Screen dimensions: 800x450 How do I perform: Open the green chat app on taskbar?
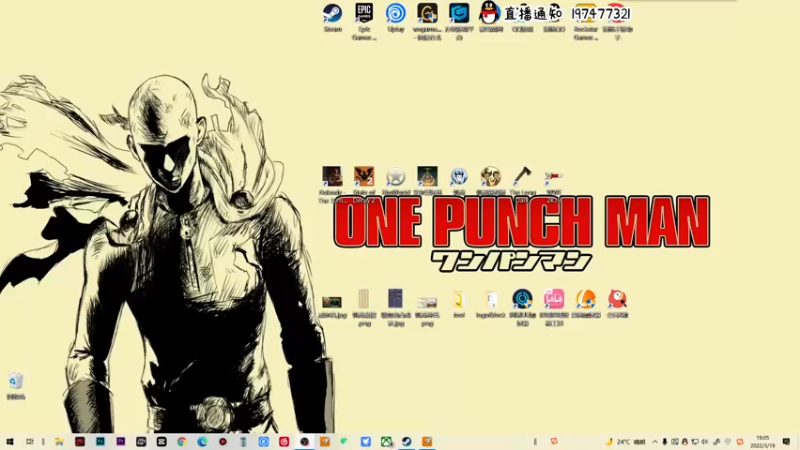point(344,441)
